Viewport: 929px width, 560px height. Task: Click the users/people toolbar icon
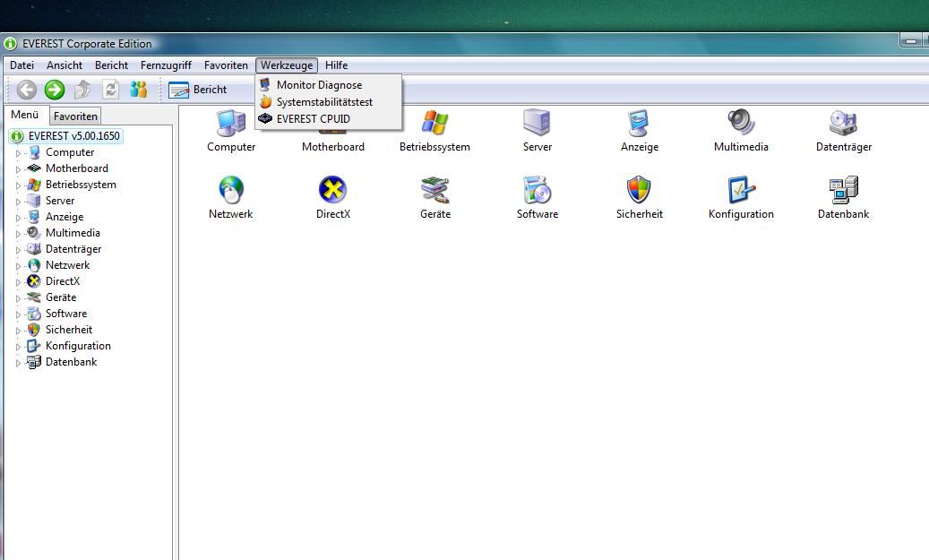139,90
